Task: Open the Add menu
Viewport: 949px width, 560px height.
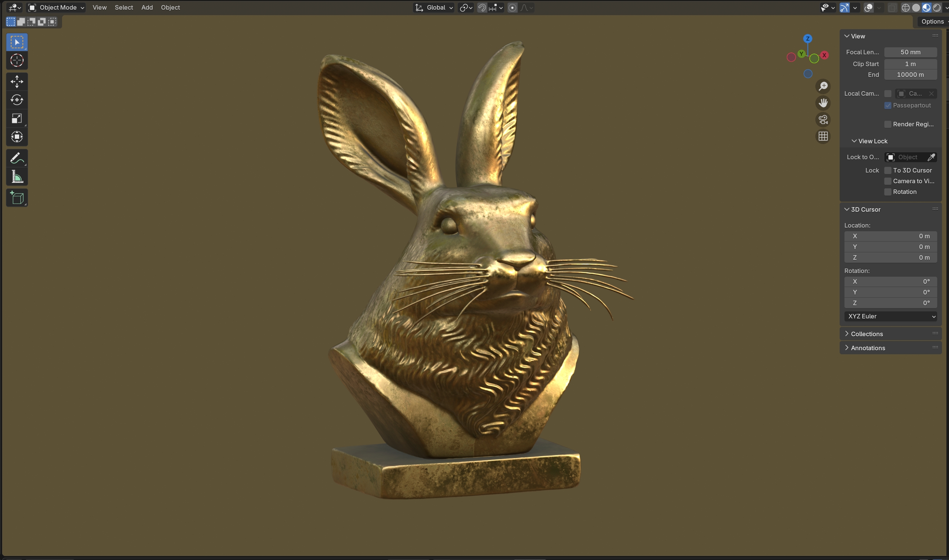Action: (x=147, y=7)
